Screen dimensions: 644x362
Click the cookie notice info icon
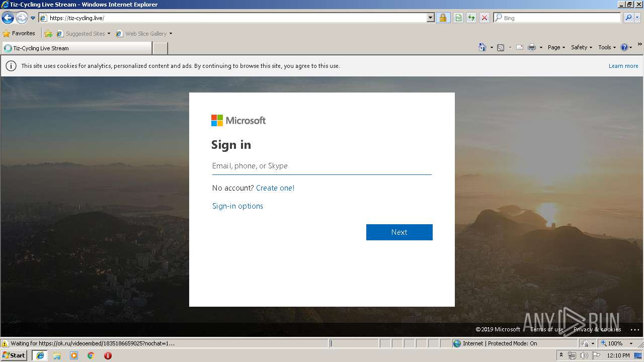point(11,66)
